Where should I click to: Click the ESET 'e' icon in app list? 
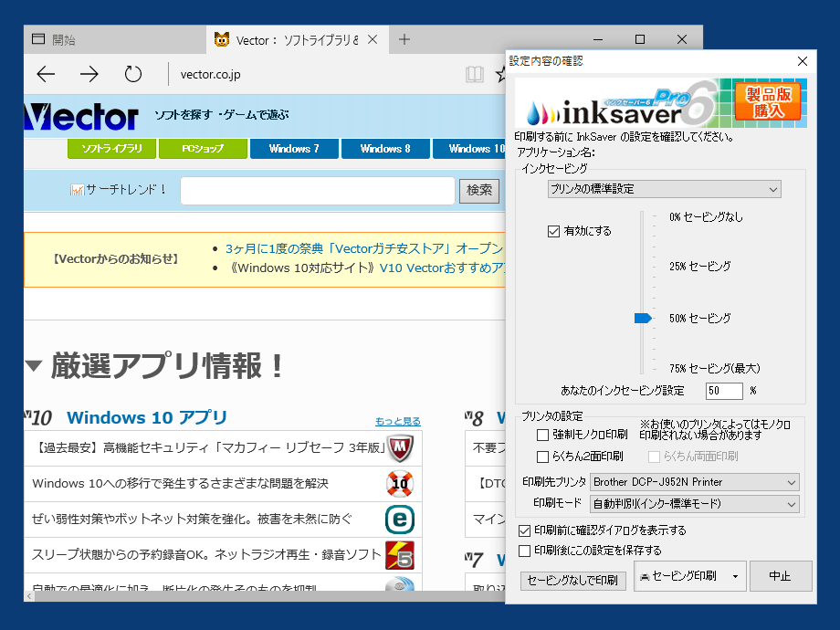(x=400, y=520)
